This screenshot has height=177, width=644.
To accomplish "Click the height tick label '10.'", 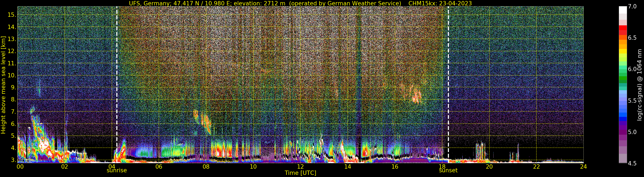I will (12, 75).
